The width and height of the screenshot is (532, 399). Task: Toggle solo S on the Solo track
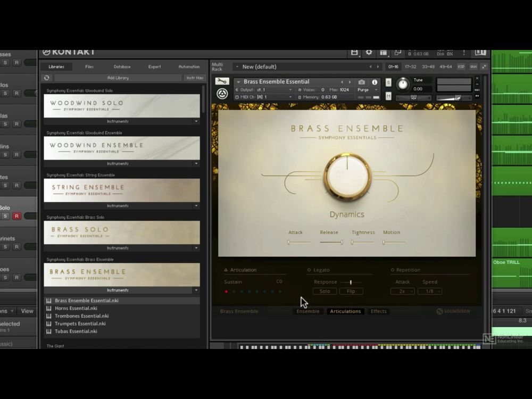5,216
